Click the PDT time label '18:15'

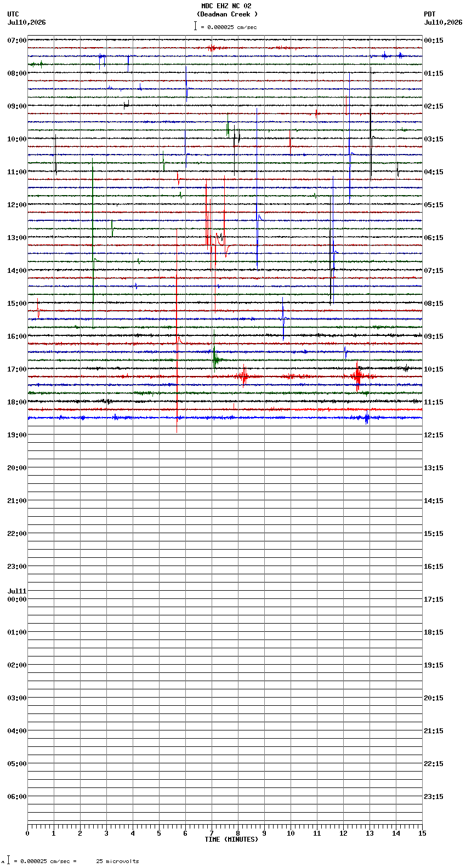pyautogui.click(x=434, y=632)
